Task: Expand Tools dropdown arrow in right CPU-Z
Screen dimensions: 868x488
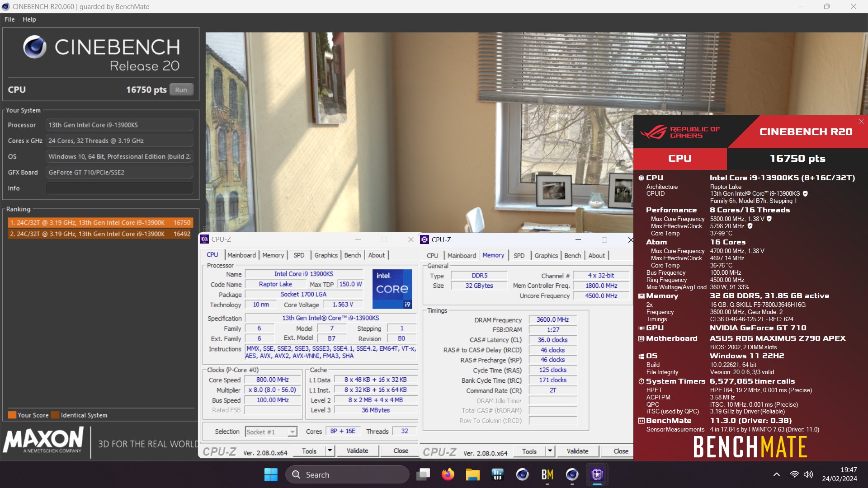Action: [x=550, y=451]
